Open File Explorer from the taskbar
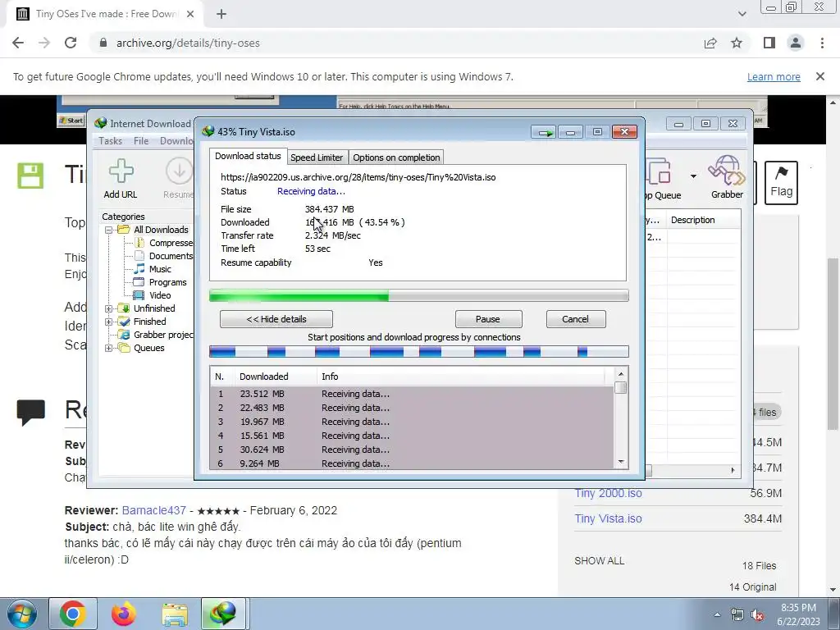Image resolution: width=840 pixels, height=630 pixels. tap(176, 614)
